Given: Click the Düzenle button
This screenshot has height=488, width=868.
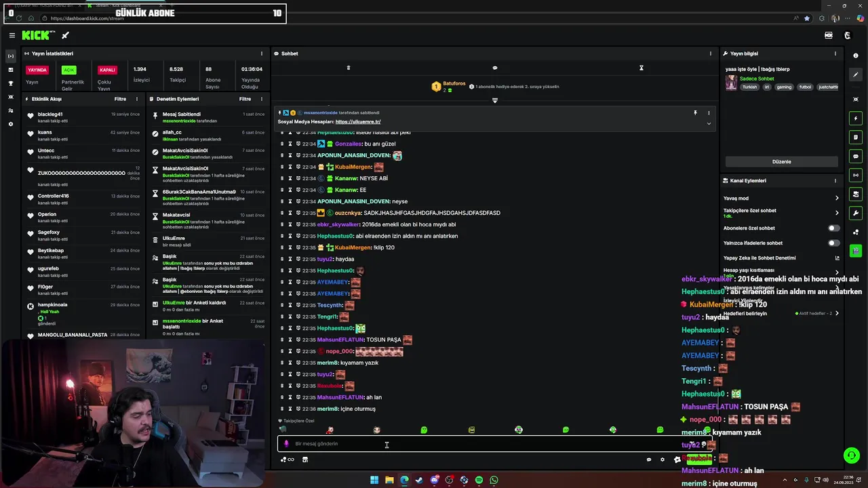Looking at the screenshot, I should pos(781,162).
